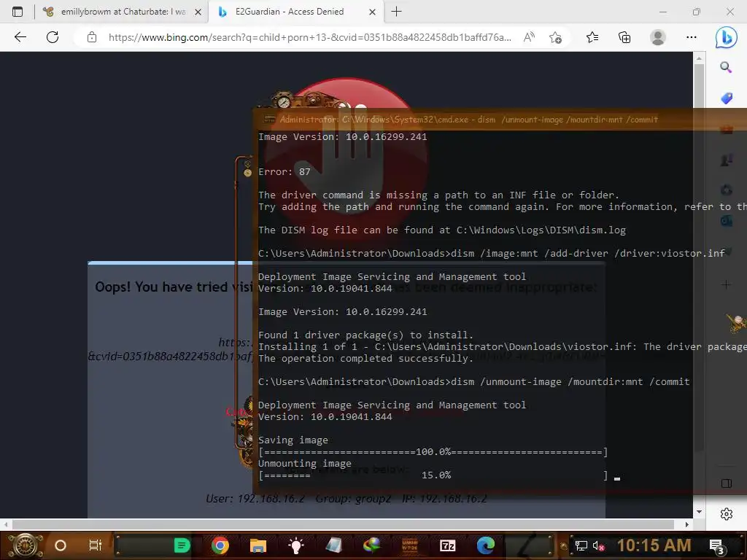Open the notification center icon
Image resolution: width=747 pixels, height=560 pixels.
click(717, 547)
